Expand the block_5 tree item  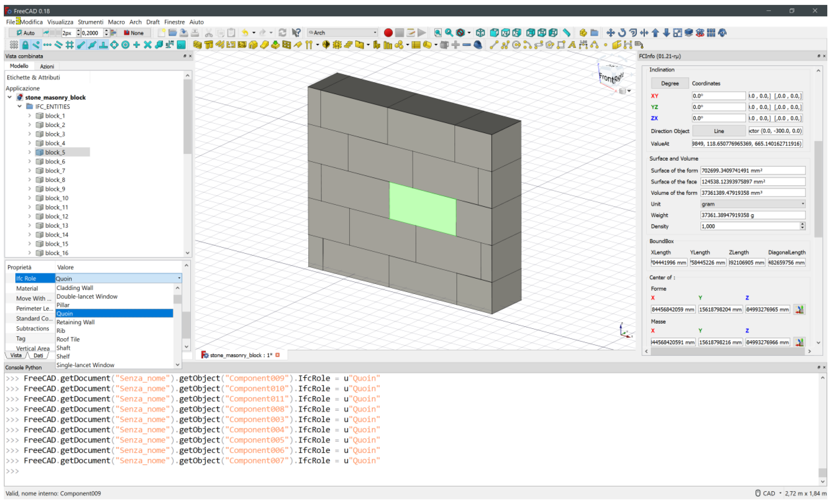click(x=29, y=152)
